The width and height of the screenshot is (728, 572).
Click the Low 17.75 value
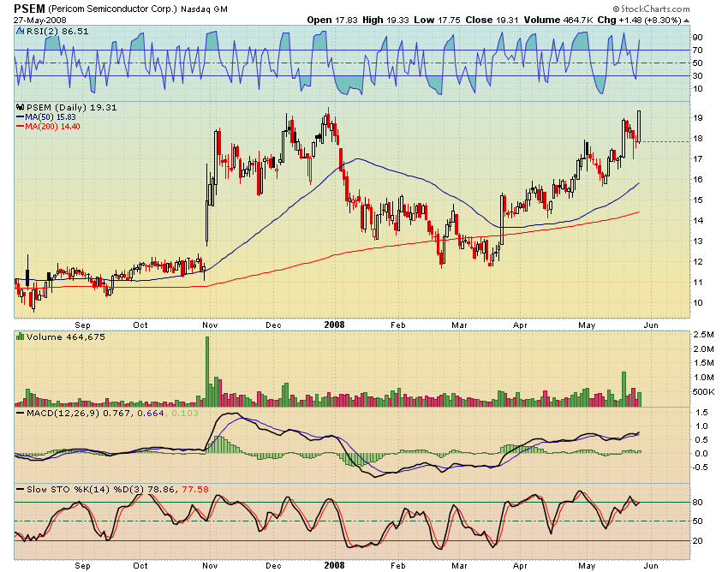coord(437,20)
